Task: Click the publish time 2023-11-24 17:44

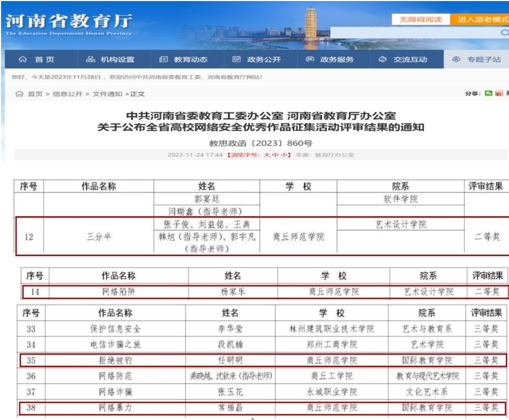Action: tap(195, 155)
